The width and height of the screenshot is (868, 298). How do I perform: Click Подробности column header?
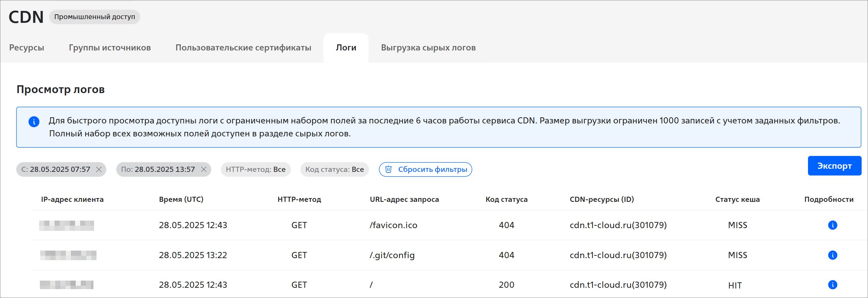(x=829, y=199)
